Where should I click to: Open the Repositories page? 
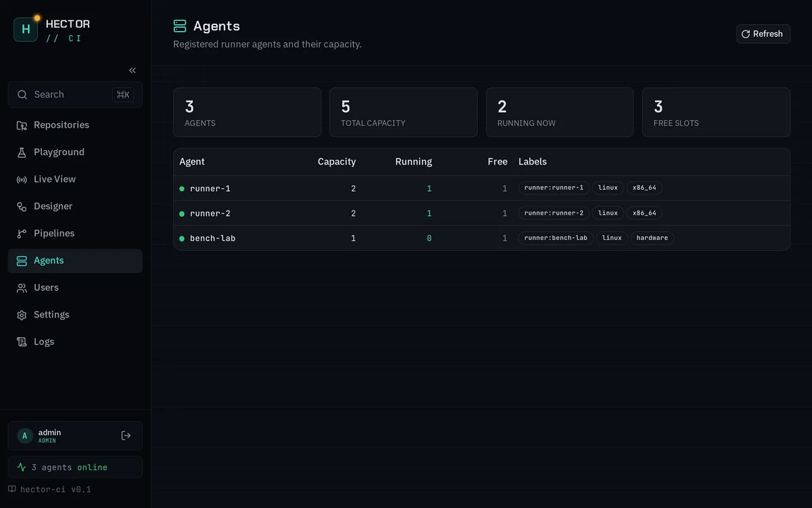75,125
